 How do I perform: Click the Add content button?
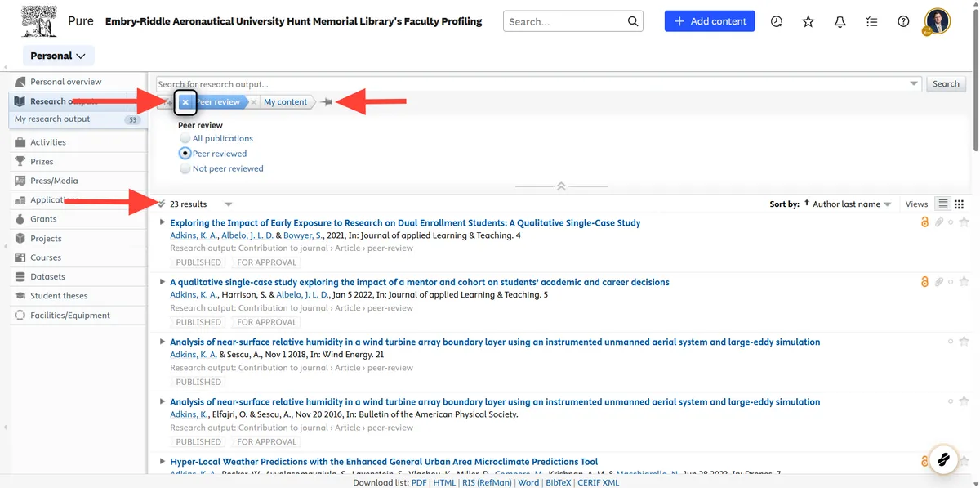710,21
